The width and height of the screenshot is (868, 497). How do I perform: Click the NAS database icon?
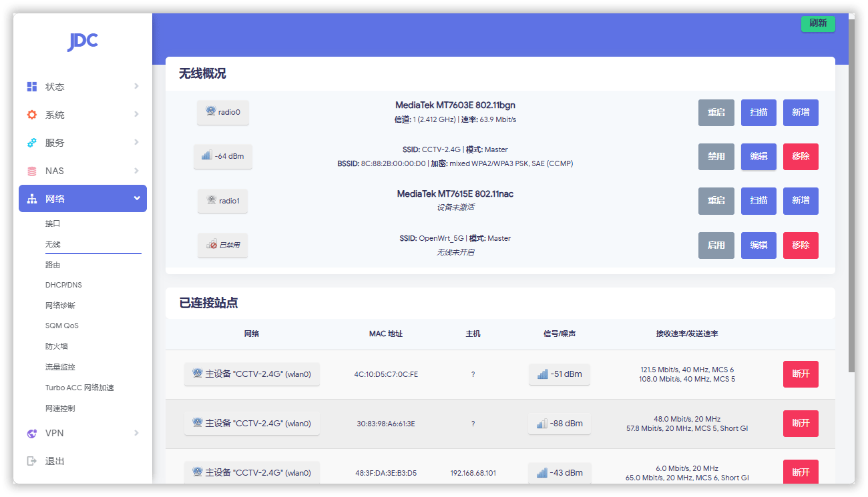tap(32, 171)
